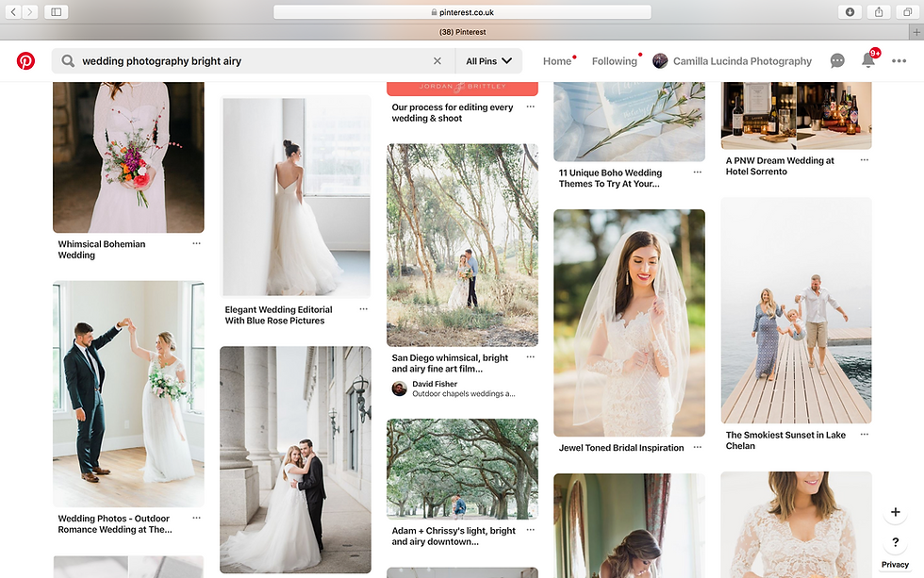The width and height of the screenshot is (924, 578).
Task: Click the pinterest.co.uk address bar
Action: click(x=462, y=11)
